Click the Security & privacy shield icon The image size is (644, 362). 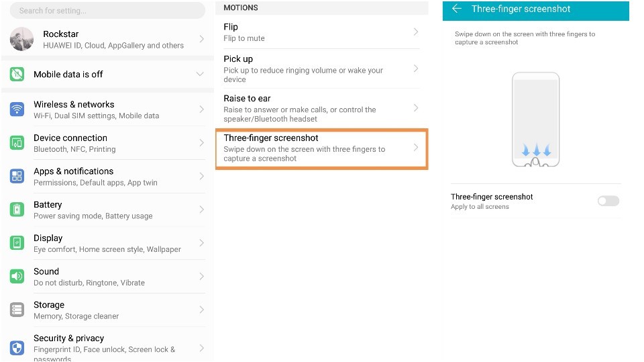17,347
